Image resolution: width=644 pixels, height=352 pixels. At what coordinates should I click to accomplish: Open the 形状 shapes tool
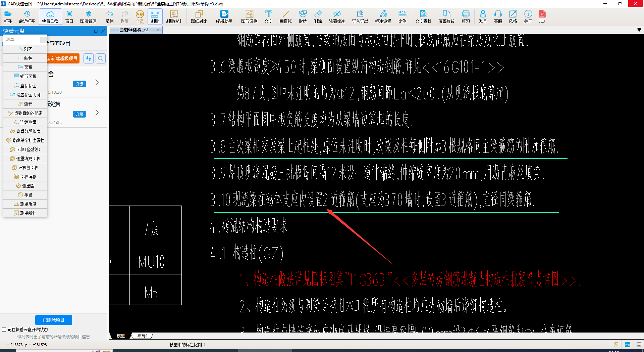click(x=303, y=16)
